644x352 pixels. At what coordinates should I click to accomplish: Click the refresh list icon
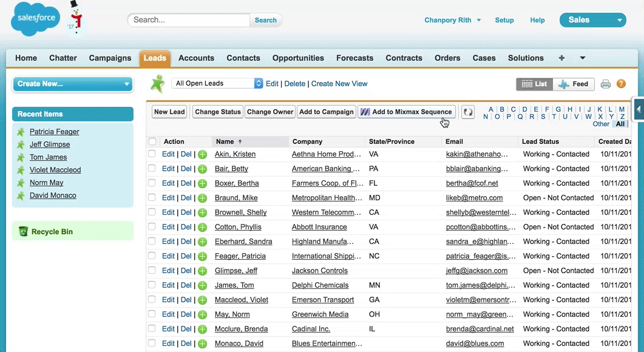[468, 112]
